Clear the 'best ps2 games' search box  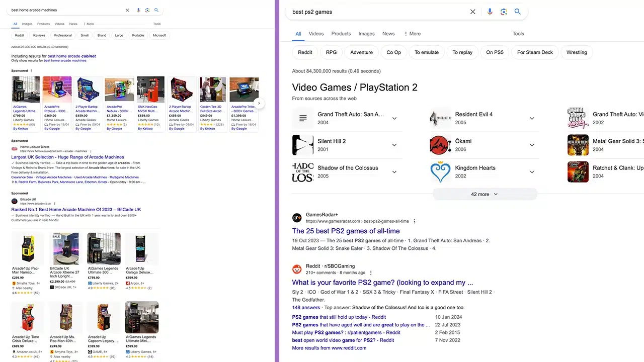pos(472,12)
